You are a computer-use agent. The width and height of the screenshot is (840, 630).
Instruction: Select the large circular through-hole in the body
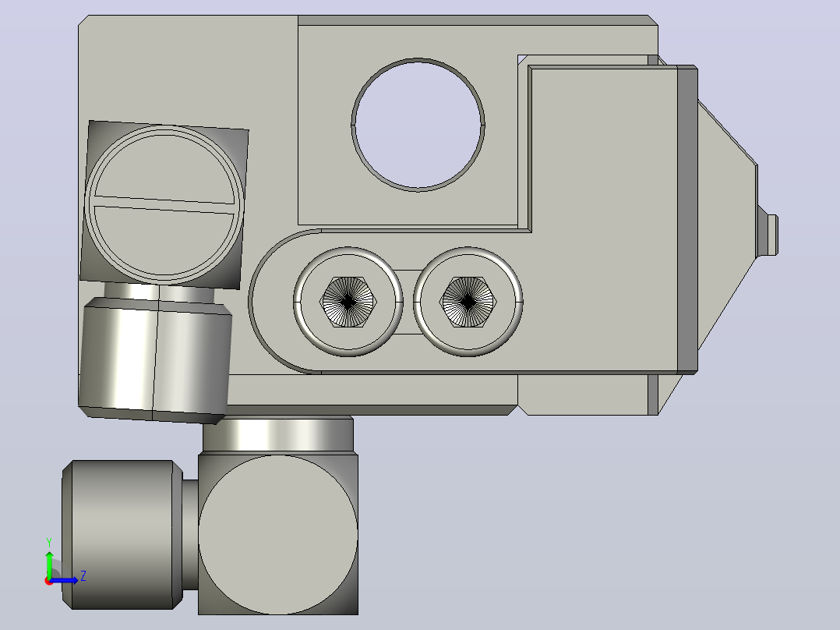(418, 125)
